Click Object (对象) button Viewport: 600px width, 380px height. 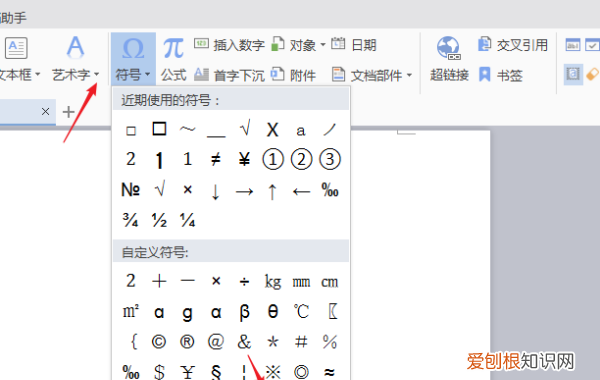[294, 45]
